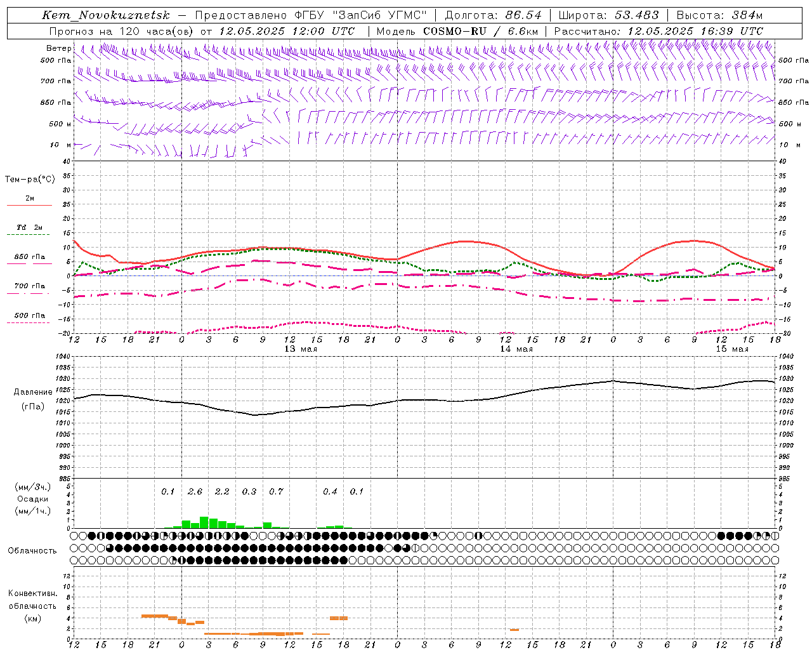Click the '0.4' precipitation total
812x650 pixels.
330,491
